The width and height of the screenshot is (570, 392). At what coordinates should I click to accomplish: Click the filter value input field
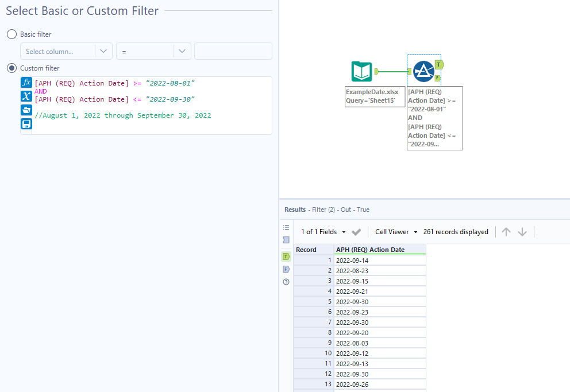[233, 51]
